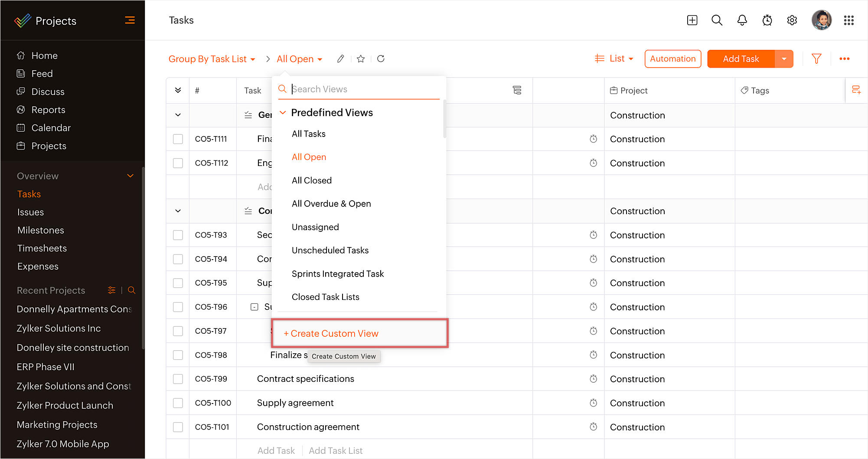
Task: Mark the view as favorite with star
Action: coord(361,59)
